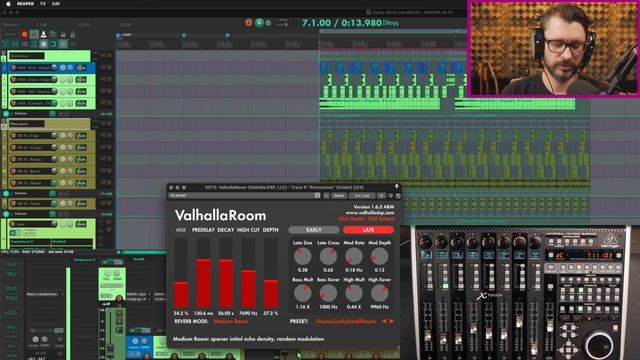
Task: Click the High Xover knob
Action: click(379, 293)
